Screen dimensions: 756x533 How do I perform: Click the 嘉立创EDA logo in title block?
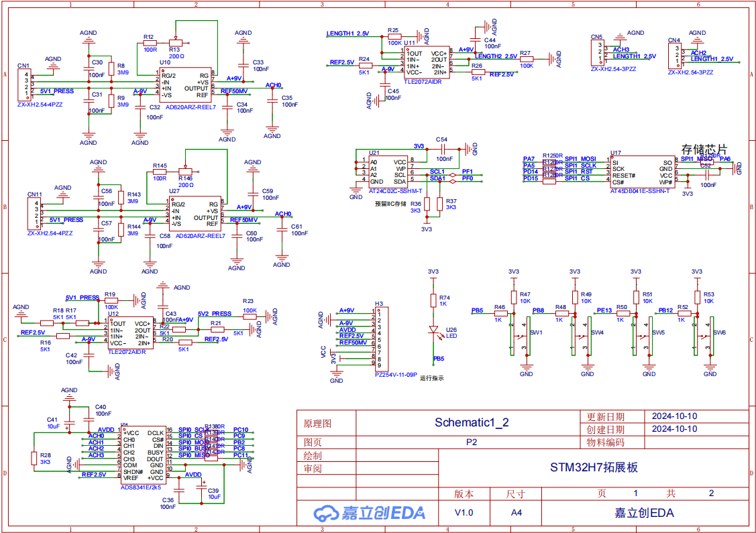(370, 513)
